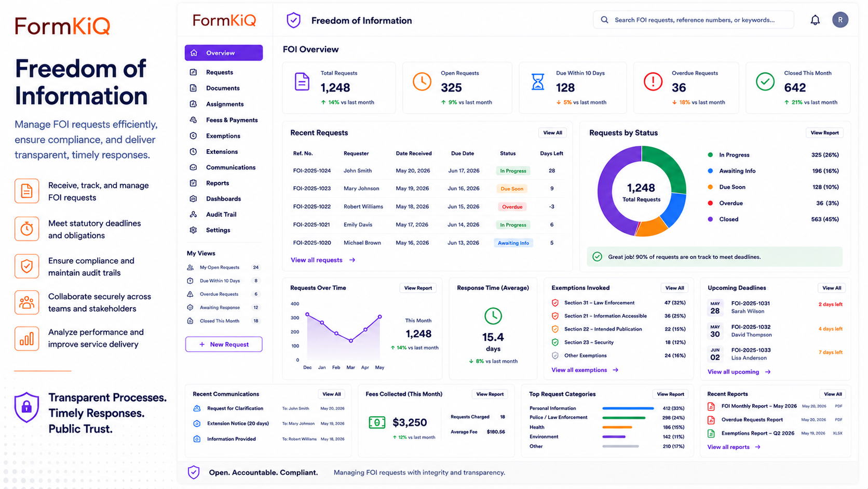This screenshot has height=489, width=868.
Task: Select Overview in the sidebar
Action: point(224,53)
